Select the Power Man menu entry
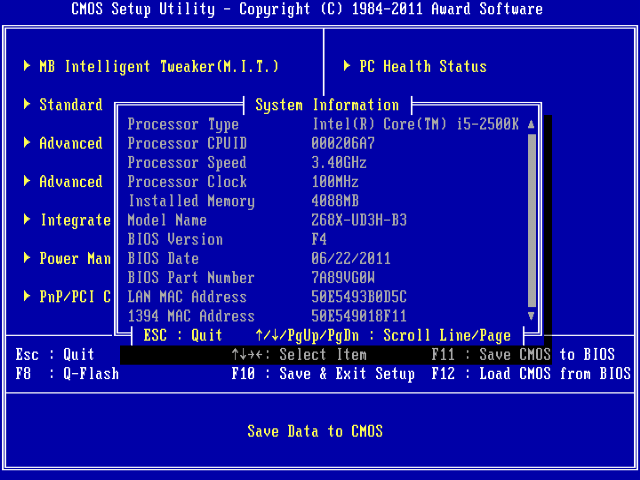640x480 pixels. coord(75,258)
